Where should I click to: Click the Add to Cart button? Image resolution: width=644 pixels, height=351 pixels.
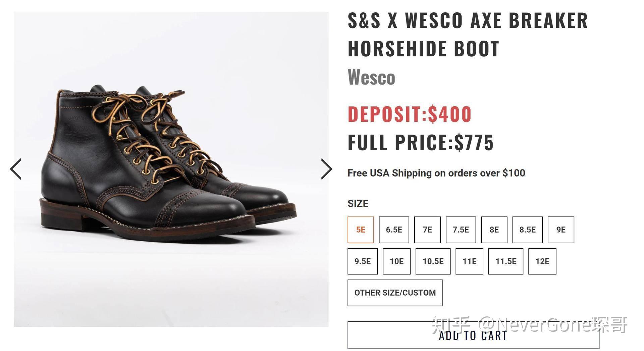coord(473,335)
